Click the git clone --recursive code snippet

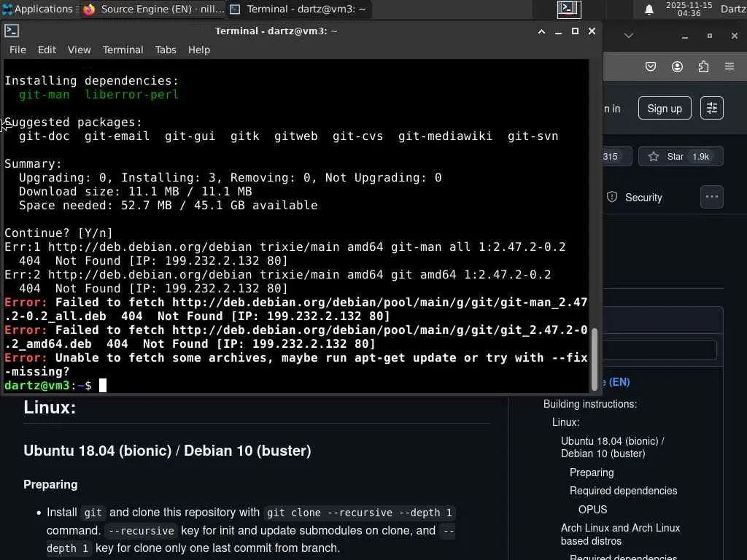(359, 513)
